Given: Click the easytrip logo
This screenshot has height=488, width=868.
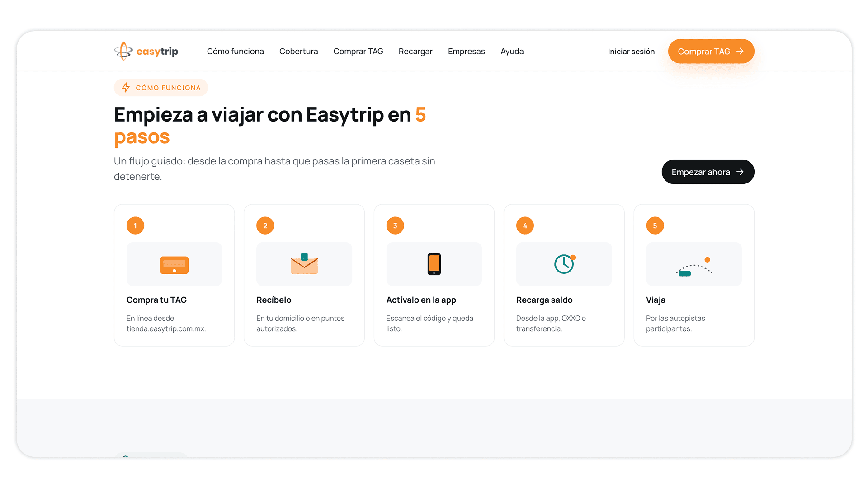Looking at the screenshot, I should pos(146,51).
